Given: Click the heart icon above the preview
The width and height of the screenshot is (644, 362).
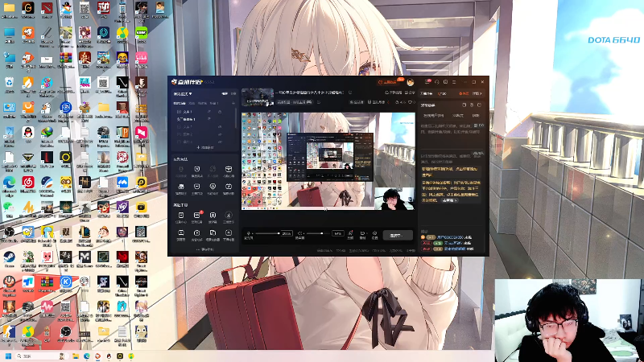Looking at the screenshot, I should 411,102.
